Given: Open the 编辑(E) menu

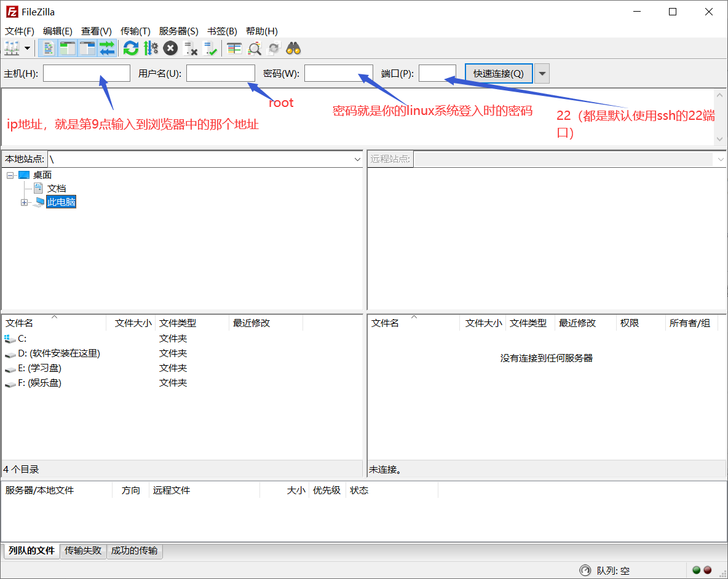Looking at the screenshot, I should [x=58, y=31].
